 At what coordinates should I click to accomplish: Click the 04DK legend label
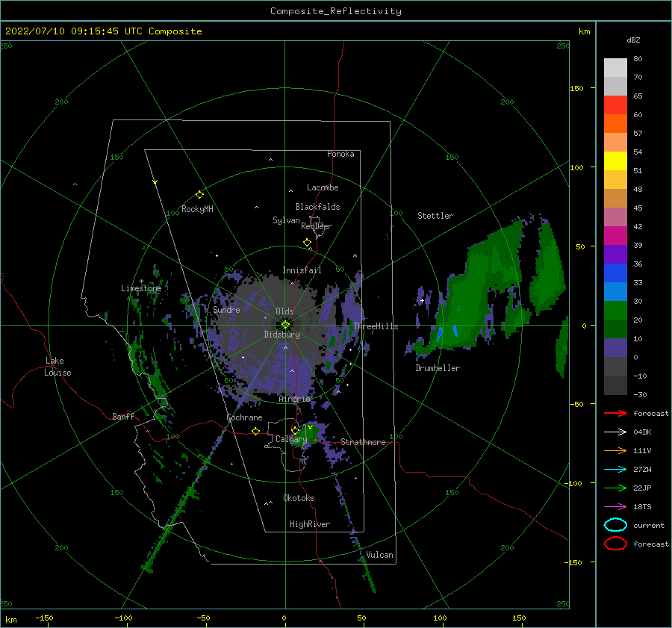point(642,432)
